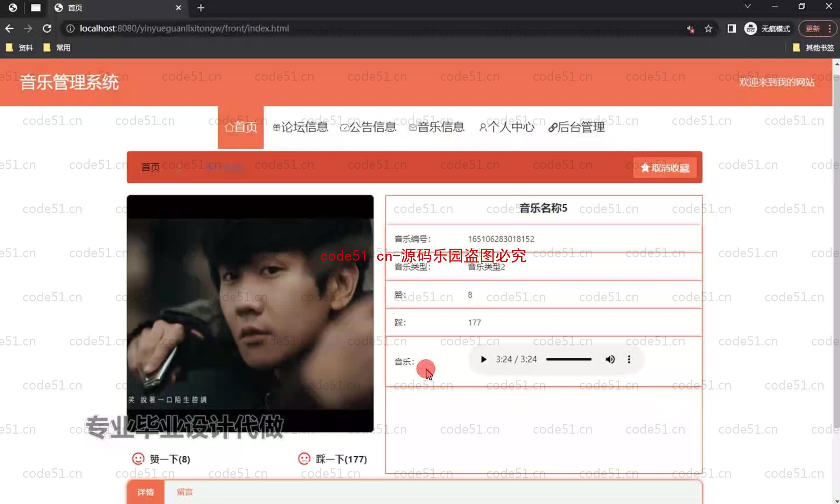Viewport: 840px width, 504px height.
Task: Open 音乐信息 navigation item
Action: pyautogui.click(x=437, y=127)
